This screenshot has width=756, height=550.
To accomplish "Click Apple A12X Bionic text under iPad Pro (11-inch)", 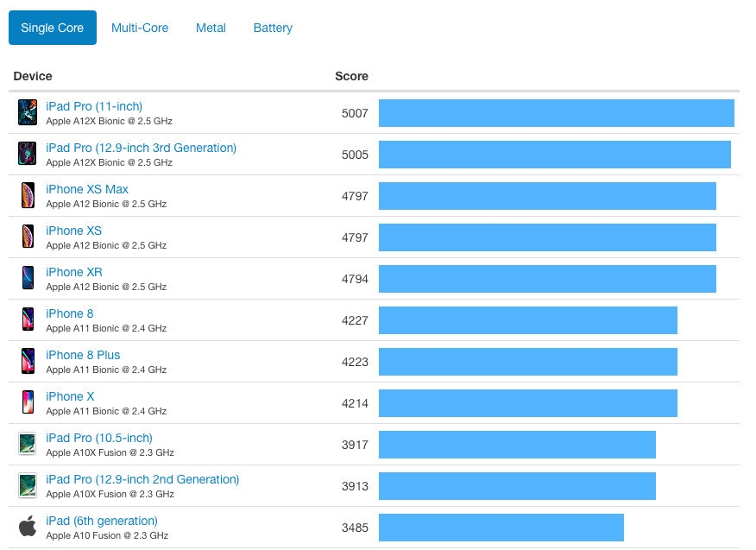I will click(109, 121).
